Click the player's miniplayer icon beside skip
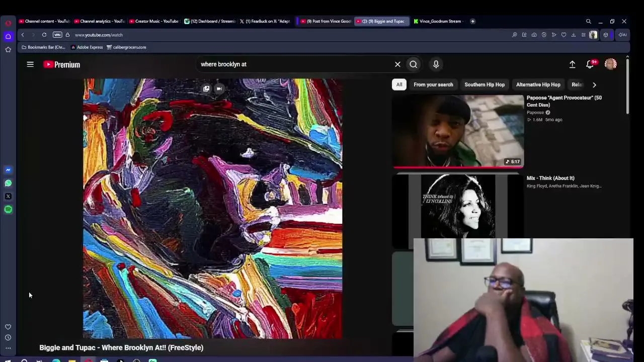 pos(206,88)
